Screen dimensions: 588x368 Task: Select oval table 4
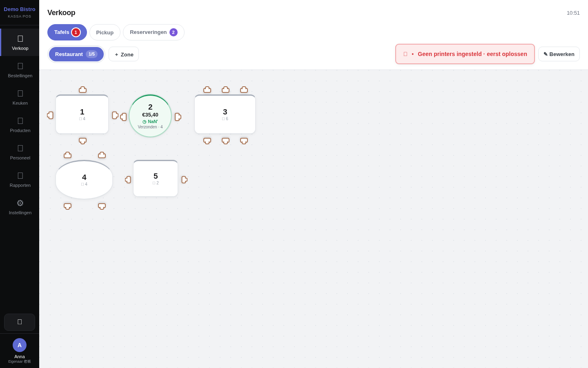[x=84, y=180]
